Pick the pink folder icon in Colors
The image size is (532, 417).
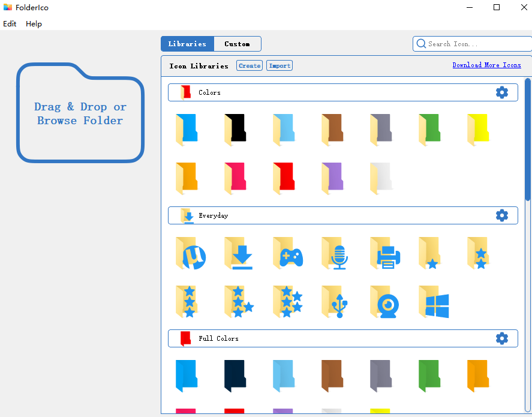tap(235, 178)
